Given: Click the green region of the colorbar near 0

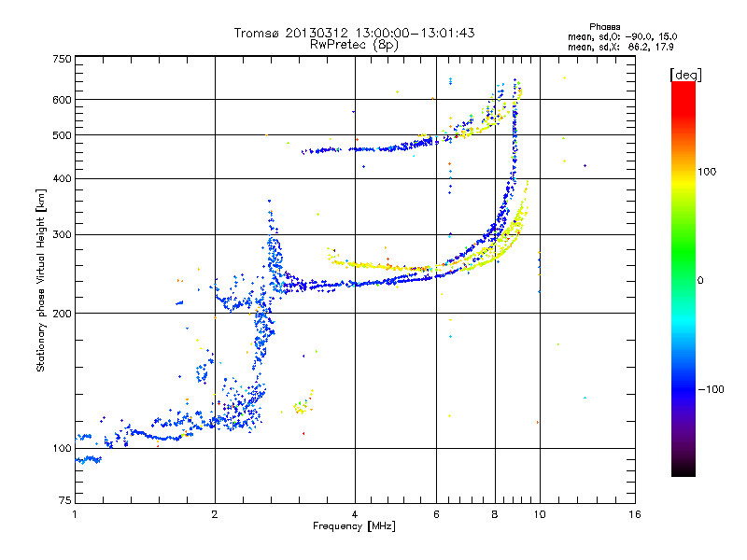Looking at the screenshot, I should 684,267.
